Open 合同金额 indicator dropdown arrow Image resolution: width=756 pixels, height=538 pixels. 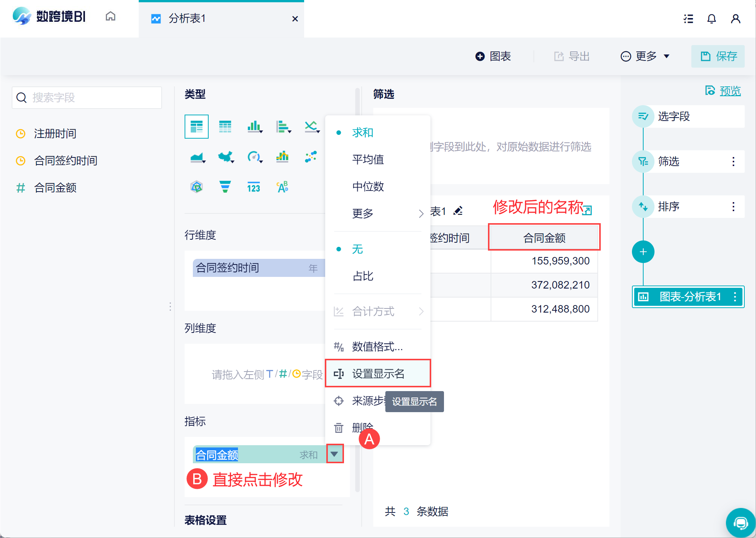[334, 454]
